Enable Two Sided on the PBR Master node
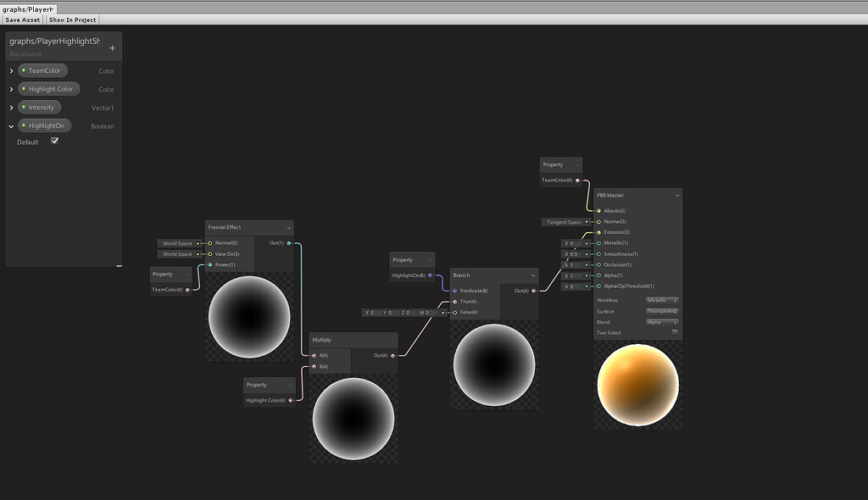Screen dimensions: 868x500 674,332
